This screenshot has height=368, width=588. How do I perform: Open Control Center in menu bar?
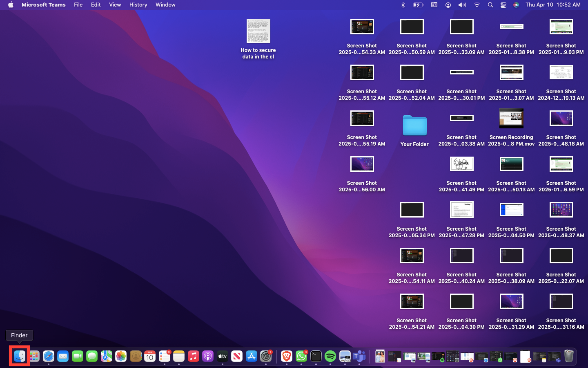(503, 5)
